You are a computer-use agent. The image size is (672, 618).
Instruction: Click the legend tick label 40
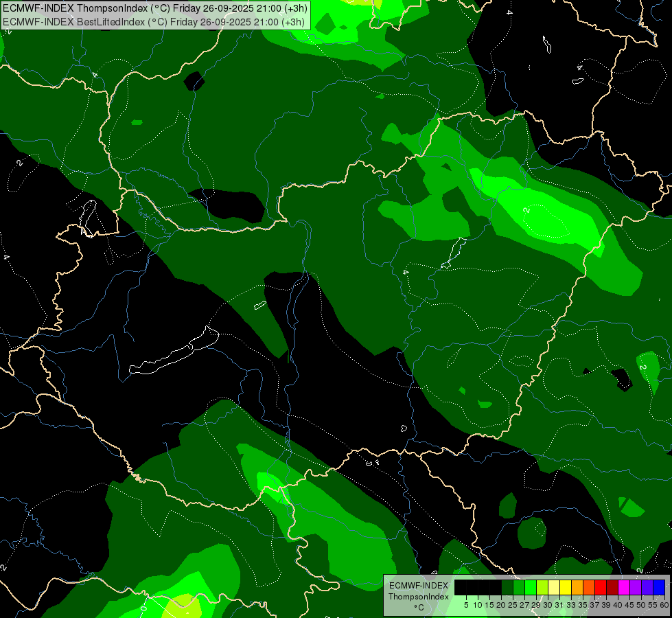click(x=618, y=605)
